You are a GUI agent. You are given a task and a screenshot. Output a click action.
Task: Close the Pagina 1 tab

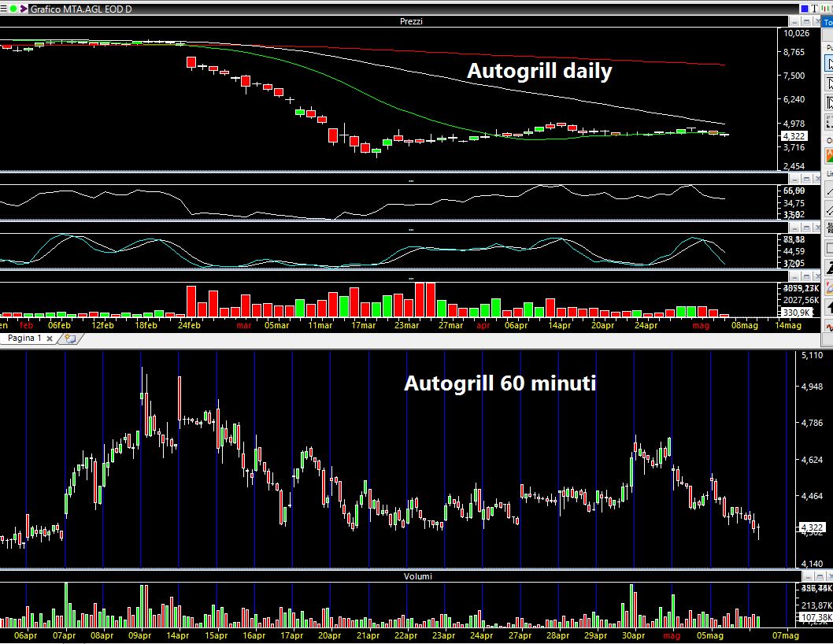pyautogui.click(x=50, y=339)
